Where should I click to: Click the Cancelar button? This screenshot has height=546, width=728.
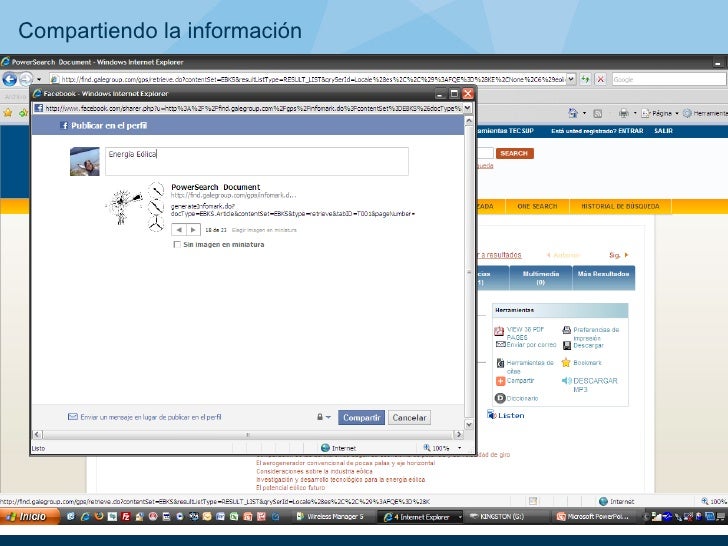410,417
